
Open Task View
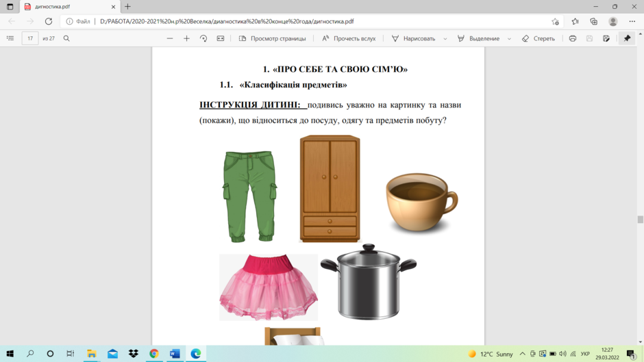71,353
